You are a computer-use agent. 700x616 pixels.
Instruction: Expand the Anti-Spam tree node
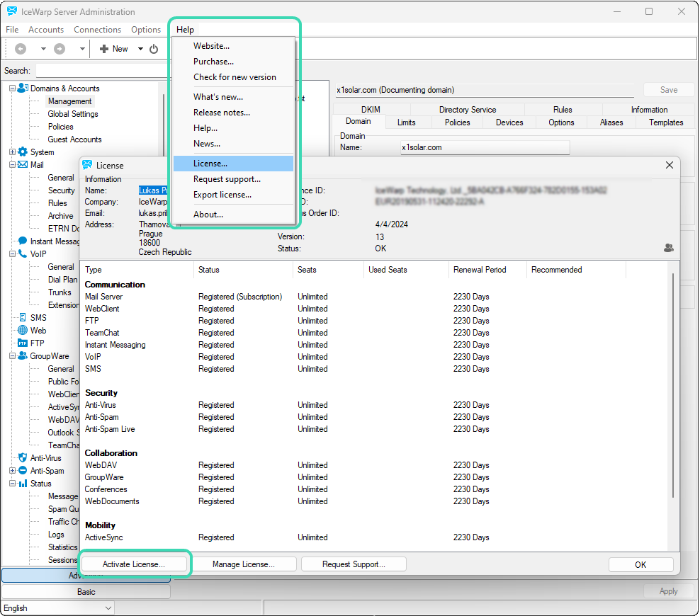[x=13, y=470]
